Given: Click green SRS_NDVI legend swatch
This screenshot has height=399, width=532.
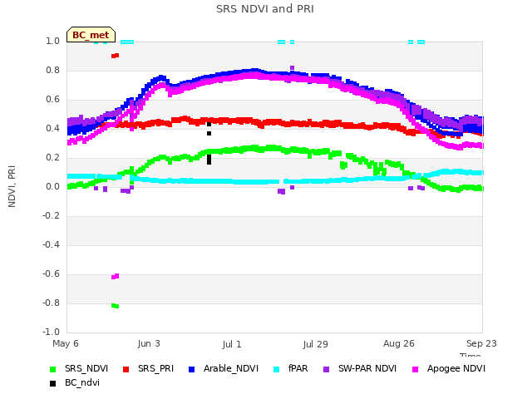Looking at the screenshot, I should 52,369.
